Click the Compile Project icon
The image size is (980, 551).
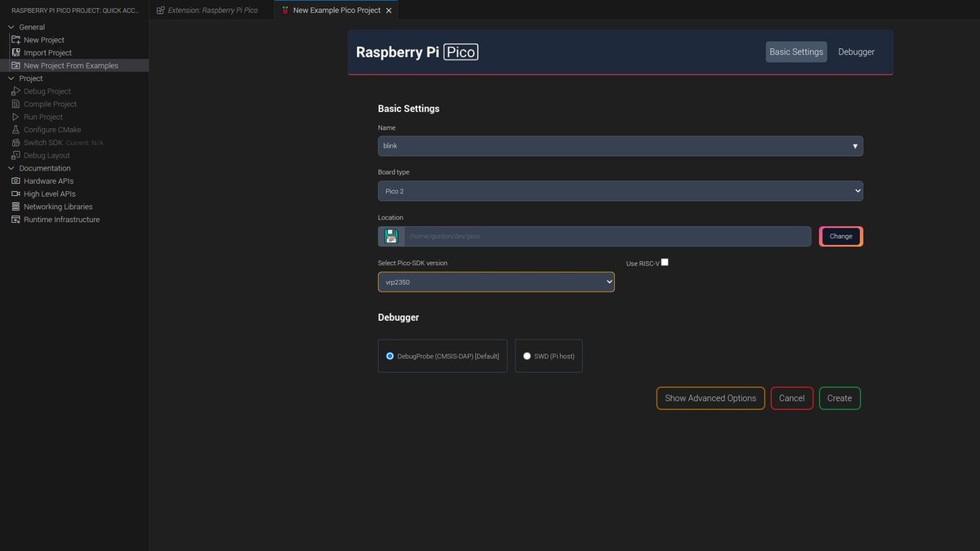(16, 104)
